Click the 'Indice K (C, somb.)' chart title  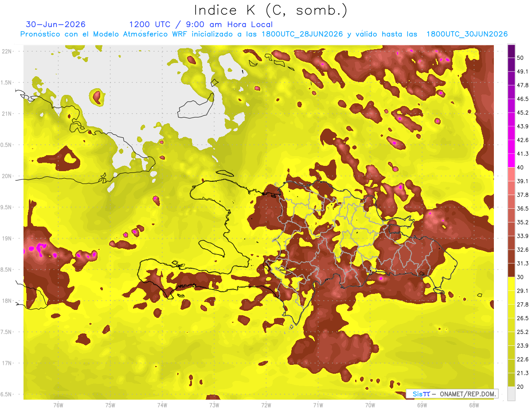[270, 10]
